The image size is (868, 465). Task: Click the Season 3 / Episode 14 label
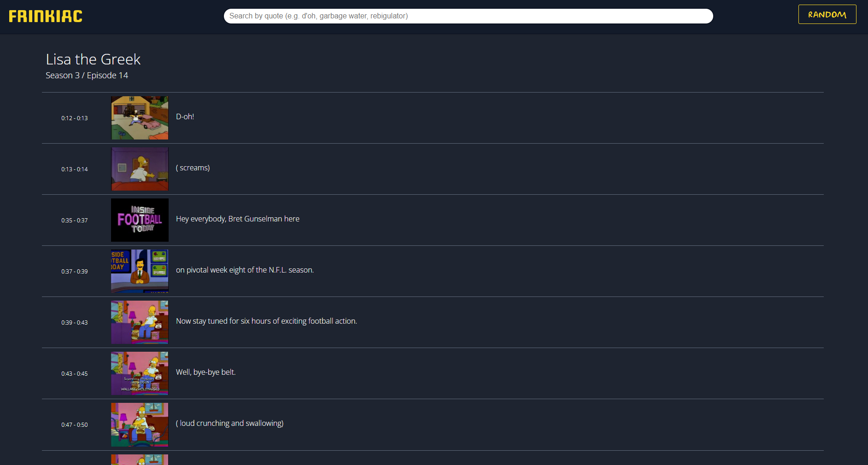pyautogui.click(x=87, y=76)
